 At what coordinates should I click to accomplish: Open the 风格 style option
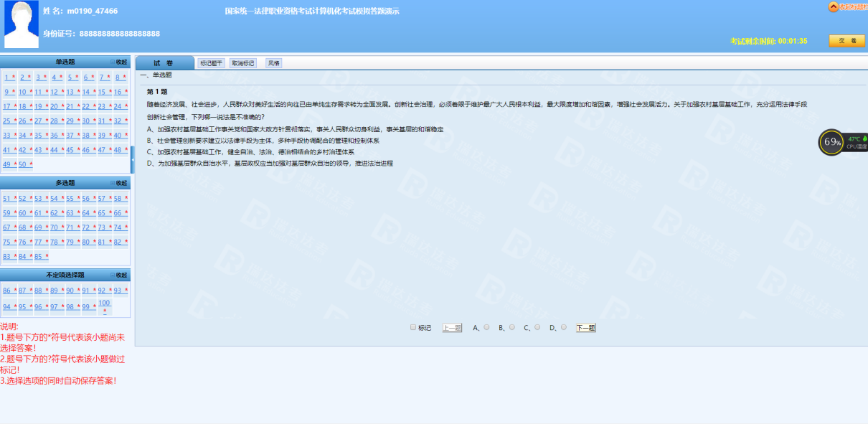coord(273,63)
